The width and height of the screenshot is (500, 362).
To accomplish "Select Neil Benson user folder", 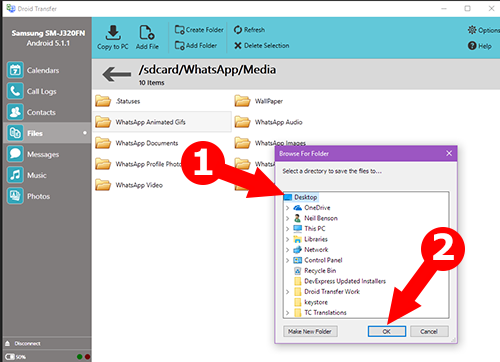I will point(315,218).
